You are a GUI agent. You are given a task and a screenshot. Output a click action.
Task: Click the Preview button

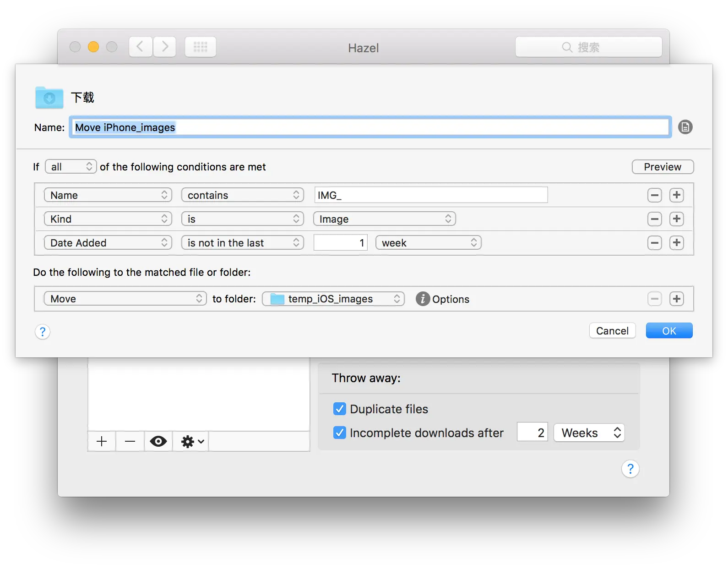(663, 167)
